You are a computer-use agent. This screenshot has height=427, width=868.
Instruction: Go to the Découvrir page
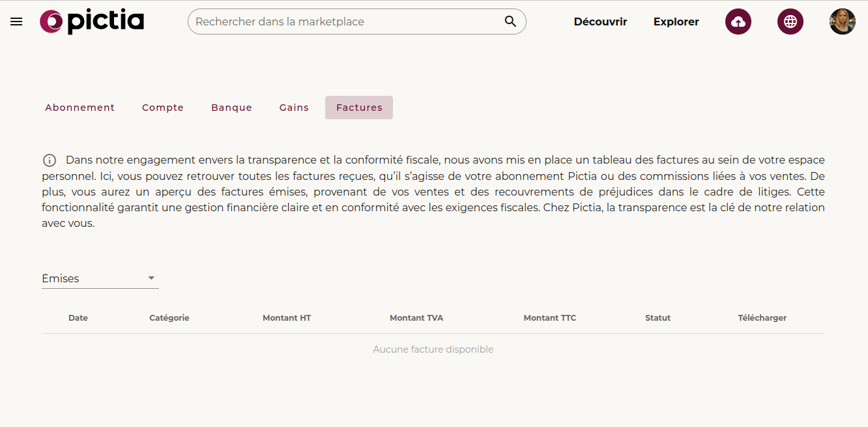600,22
